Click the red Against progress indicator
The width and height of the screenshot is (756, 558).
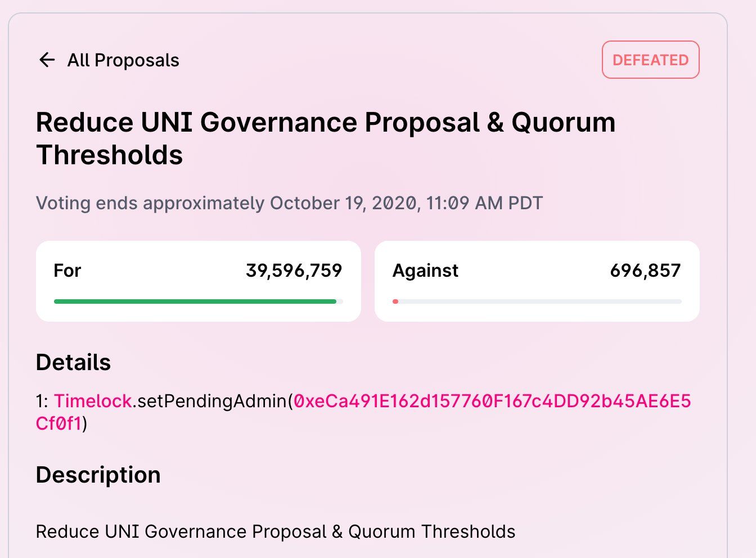(395, 301)
